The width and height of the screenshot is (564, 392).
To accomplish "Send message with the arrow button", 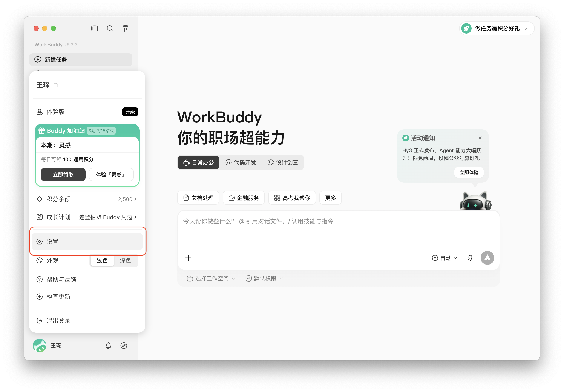I will tap(487, 258).
